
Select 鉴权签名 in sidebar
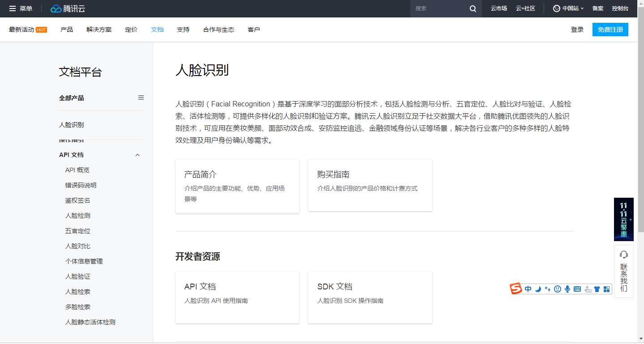tap(77, 200)
